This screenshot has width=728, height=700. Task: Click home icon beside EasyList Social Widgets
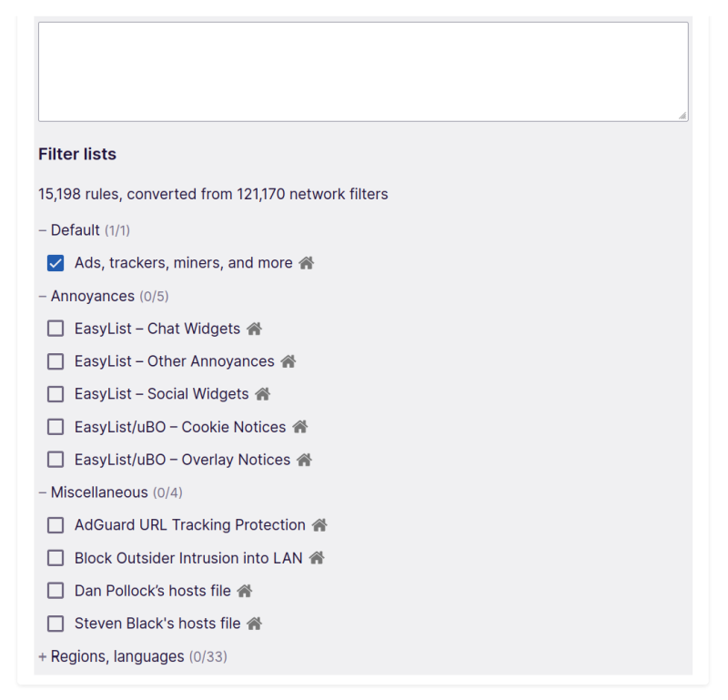[x=263, y=393]
